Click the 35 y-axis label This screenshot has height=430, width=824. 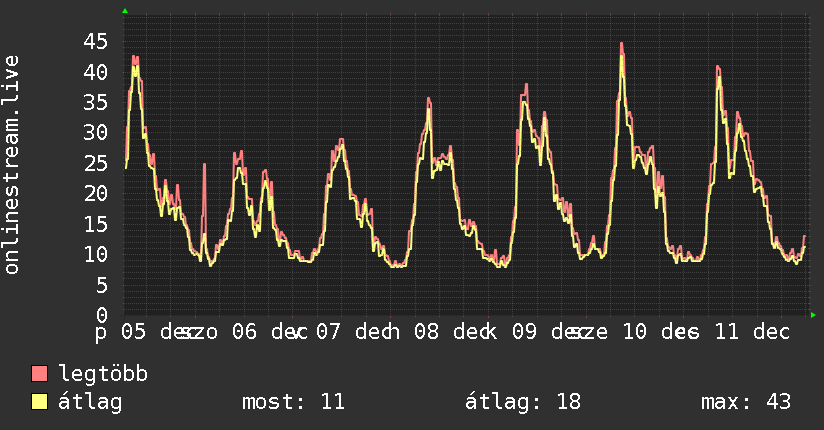click(95, 102)
